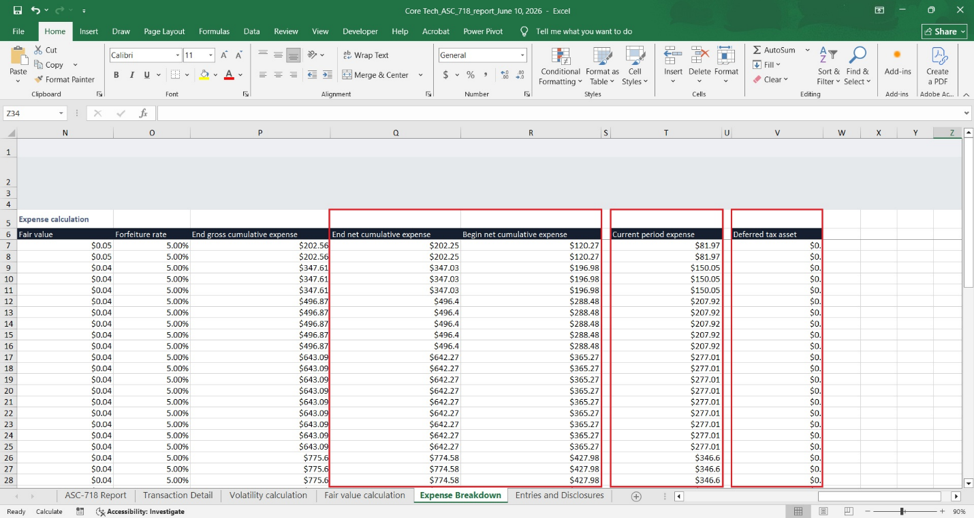Image resolution: width=974 pixels, height=518 pixels.
Task: Click the zoom slider in the status bar
Action: click(902, 511)
